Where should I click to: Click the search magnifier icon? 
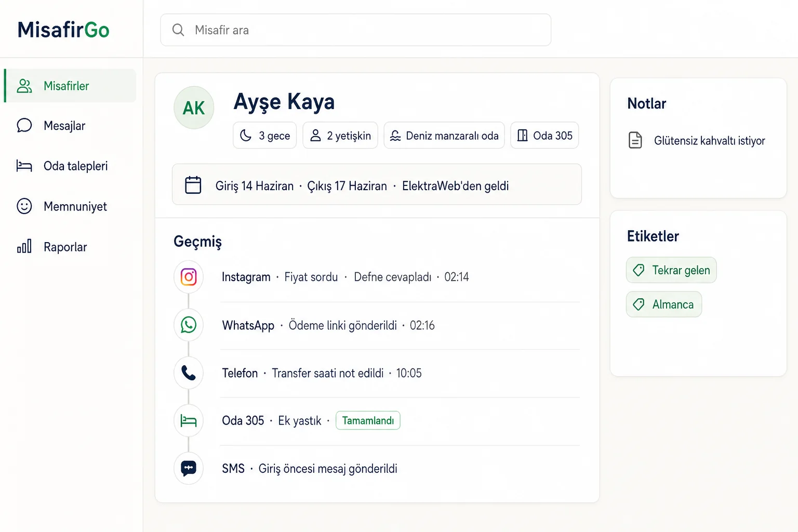tap(178, 30)
